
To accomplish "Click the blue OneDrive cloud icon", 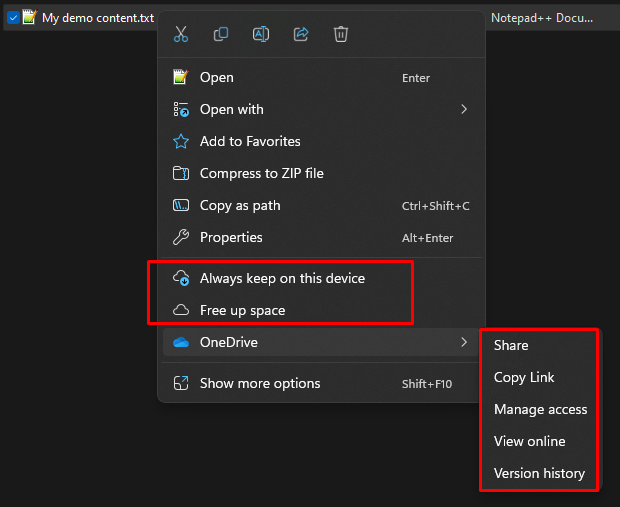I will pos(181,342).
